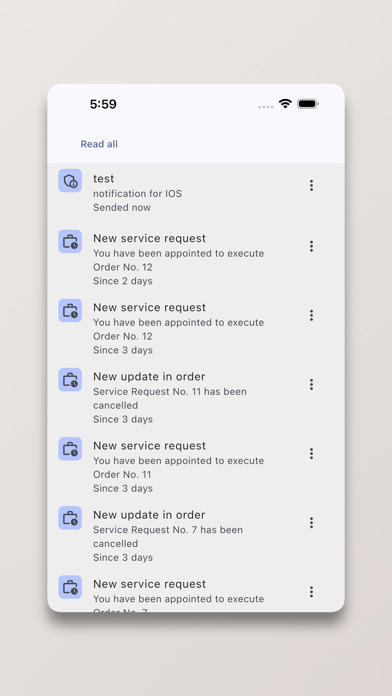This screenshot has width=392, height=696.
Task: Open "New update in order" title for Request No. 7
Action: (149, 515)
